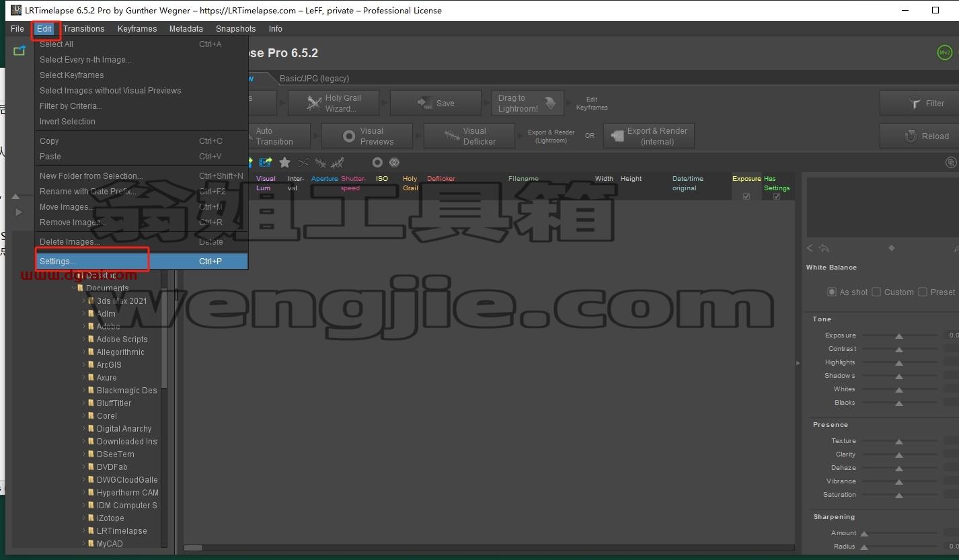The image size is (959, 560).
Task: Click the previous arrow under the preview
Action: pos(810,248)
